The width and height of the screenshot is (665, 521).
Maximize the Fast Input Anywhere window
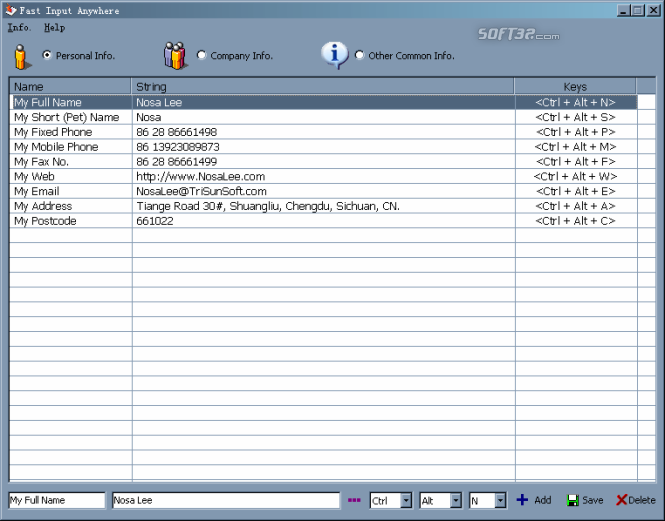tap(638, 10)
